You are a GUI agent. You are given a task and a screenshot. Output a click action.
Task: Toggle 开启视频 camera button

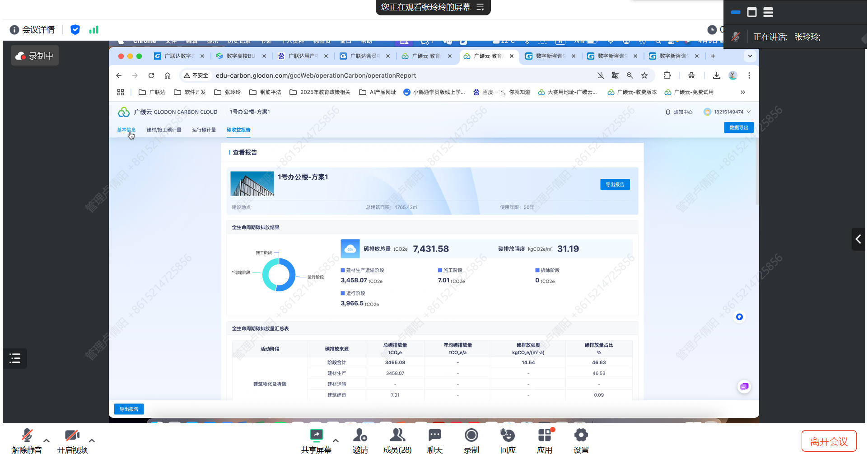point(72,435)
